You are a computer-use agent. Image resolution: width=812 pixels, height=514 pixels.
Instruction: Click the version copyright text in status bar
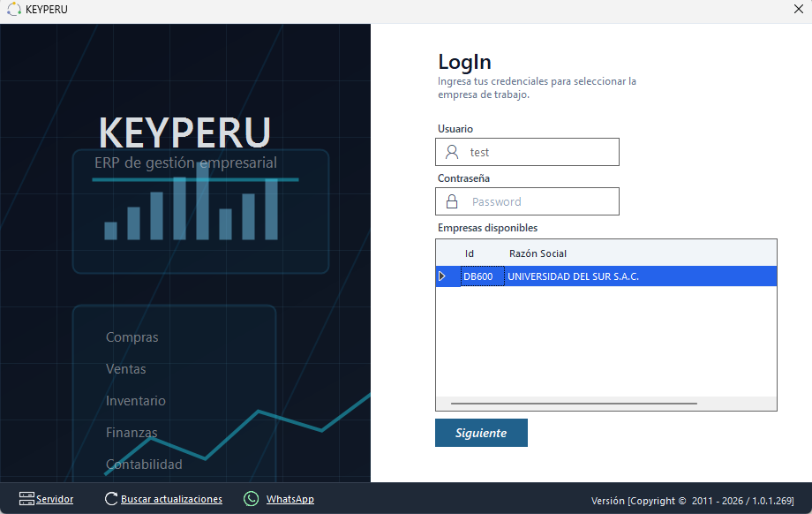tap(692, 501)
